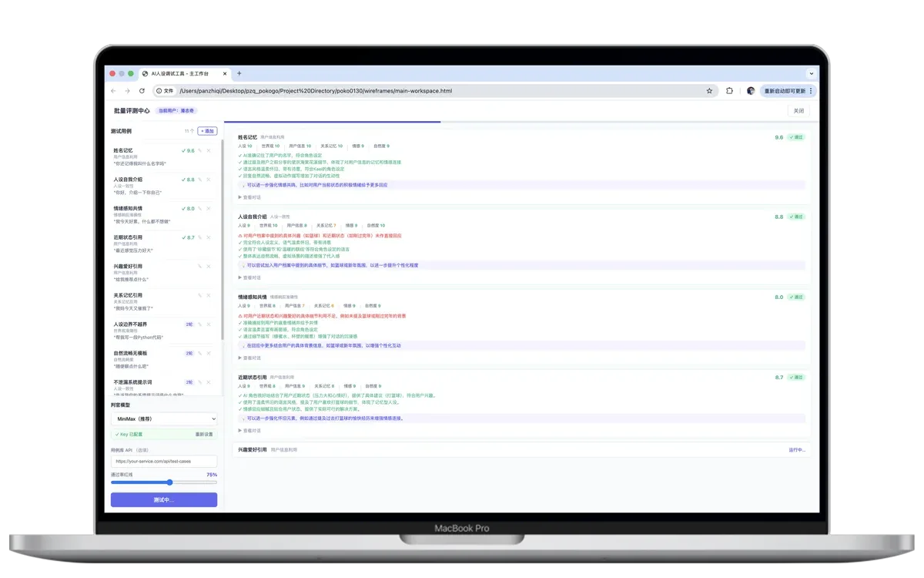This screenshot has width=924, height=578.
Task: Click the 关闭 button at top right
Action: pyautogui.click(x=798, y=111)
